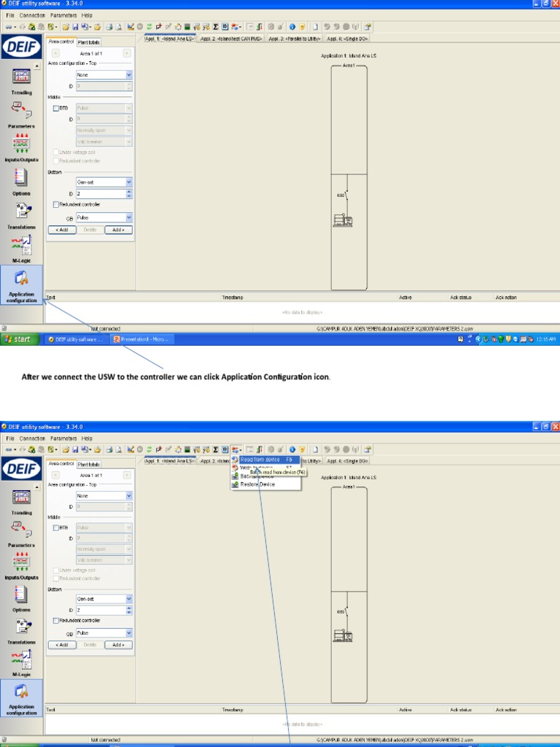Image resolution: width=560 pixels, height=747 pixels.
Task: Click Application configuration icon in lower window
Action: coord(21,698)
